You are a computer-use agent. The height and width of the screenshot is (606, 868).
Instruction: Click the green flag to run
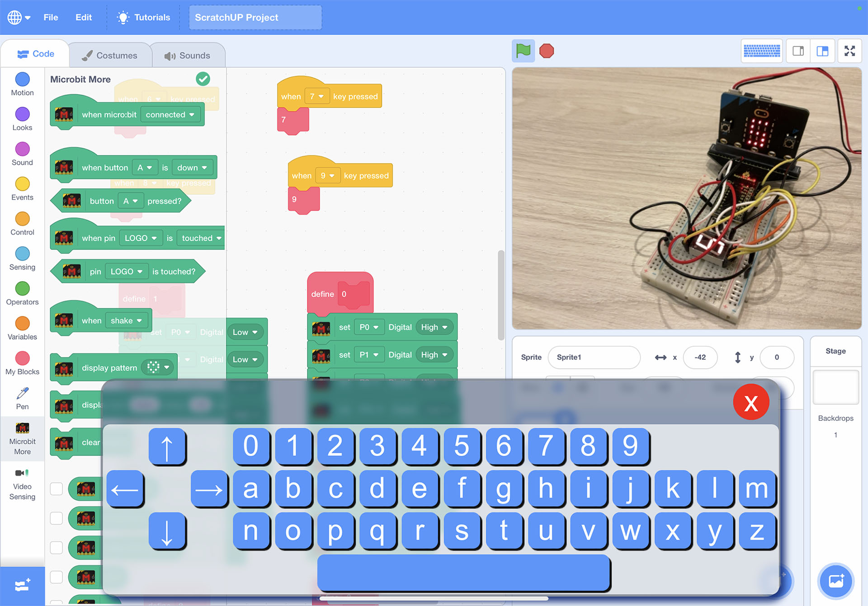pyautogui.click(x=523, y=51)
